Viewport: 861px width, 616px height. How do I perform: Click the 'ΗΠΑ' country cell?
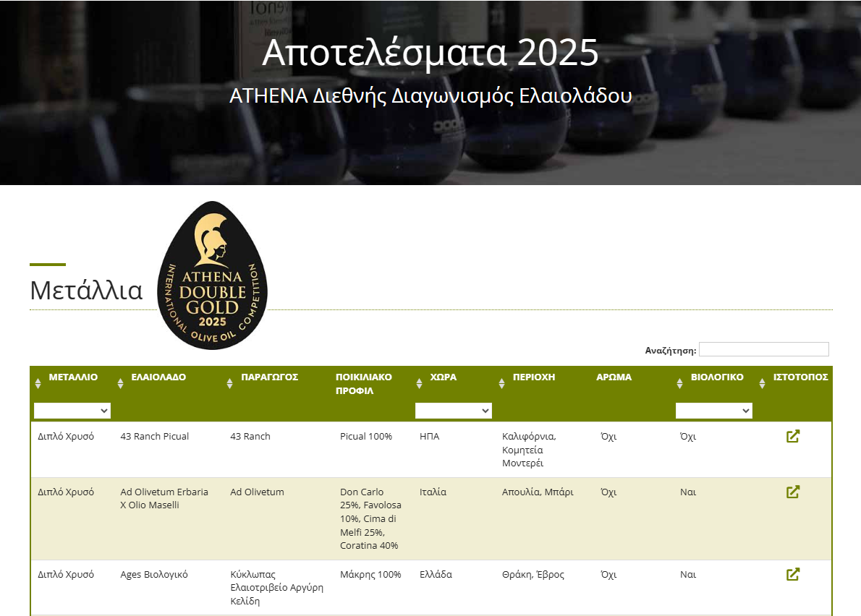tap(429, 436)
